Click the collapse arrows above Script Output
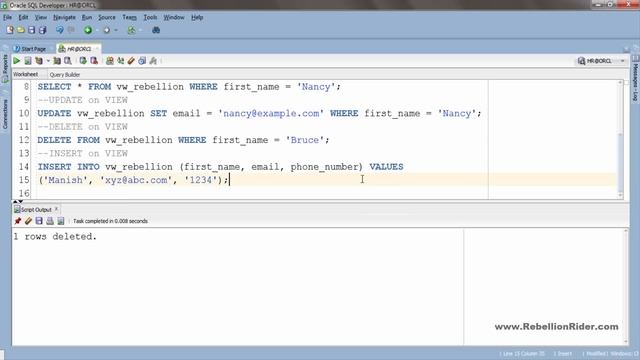640x360 pixels. tap(18, 202)
